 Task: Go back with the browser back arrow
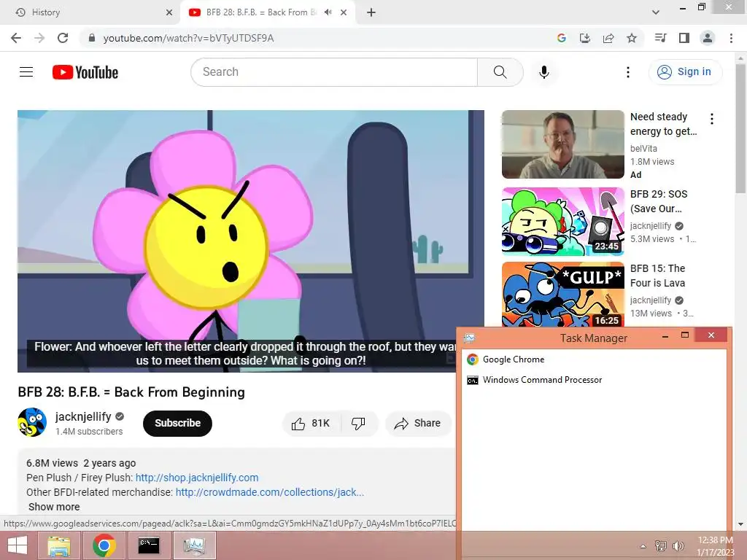(x=16, y=38)
